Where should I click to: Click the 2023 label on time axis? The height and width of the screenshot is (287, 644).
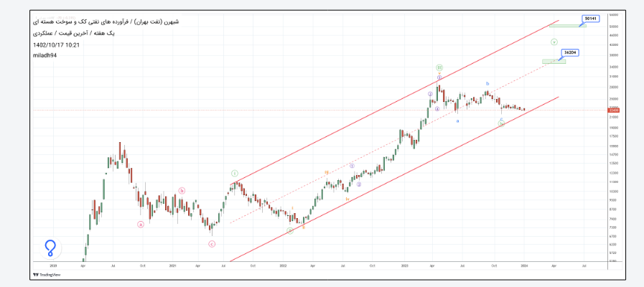405,265
